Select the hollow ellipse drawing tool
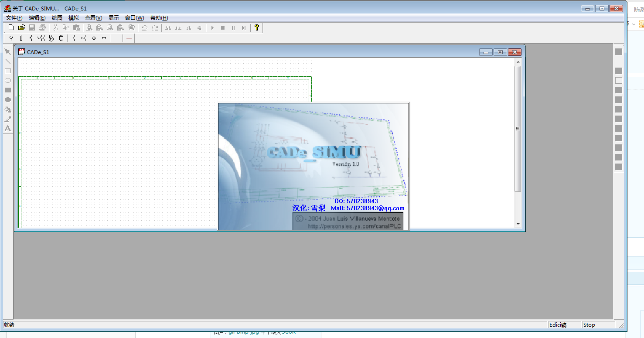 [7, 81]
